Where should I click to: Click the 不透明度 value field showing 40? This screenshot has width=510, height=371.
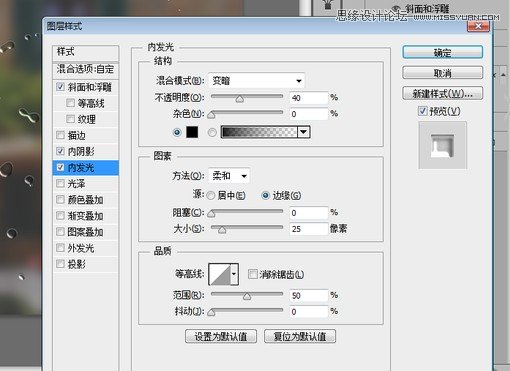309,98
